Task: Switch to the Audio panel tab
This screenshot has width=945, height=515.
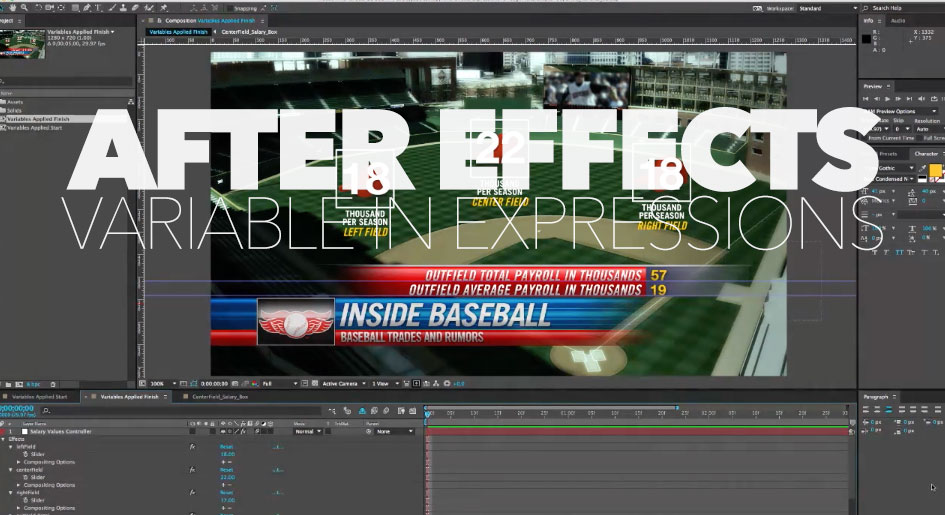Action: coord(898,20)
